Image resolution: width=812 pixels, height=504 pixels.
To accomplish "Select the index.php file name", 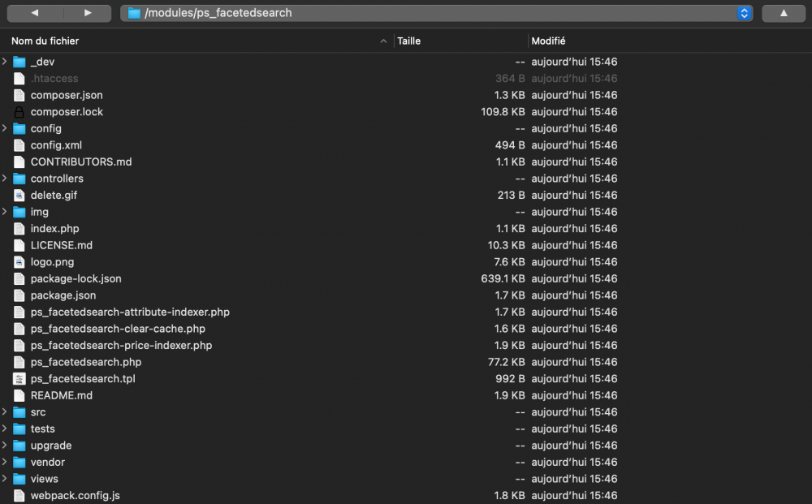I will point(55,229).
